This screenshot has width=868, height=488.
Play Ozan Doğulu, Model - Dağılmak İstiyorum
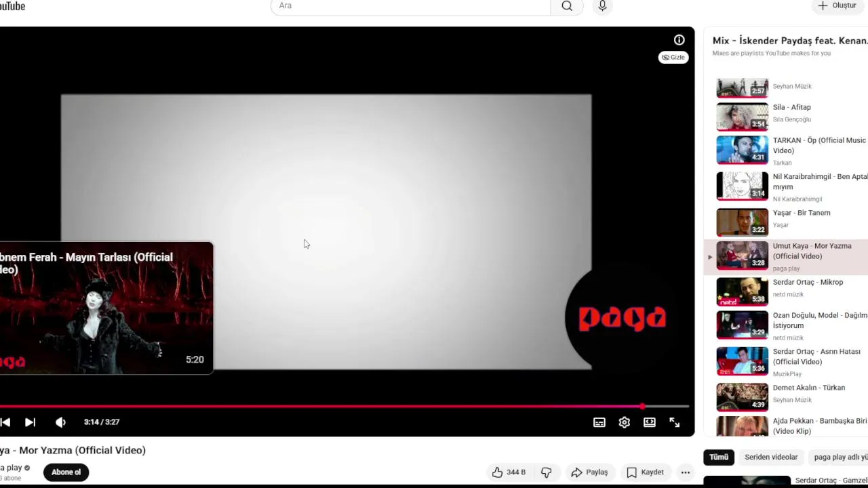821,321
